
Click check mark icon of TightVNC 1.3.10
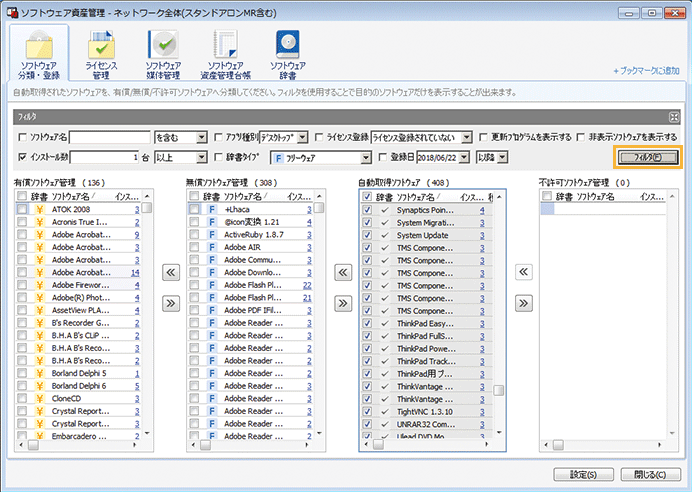[x=385, y=412]
